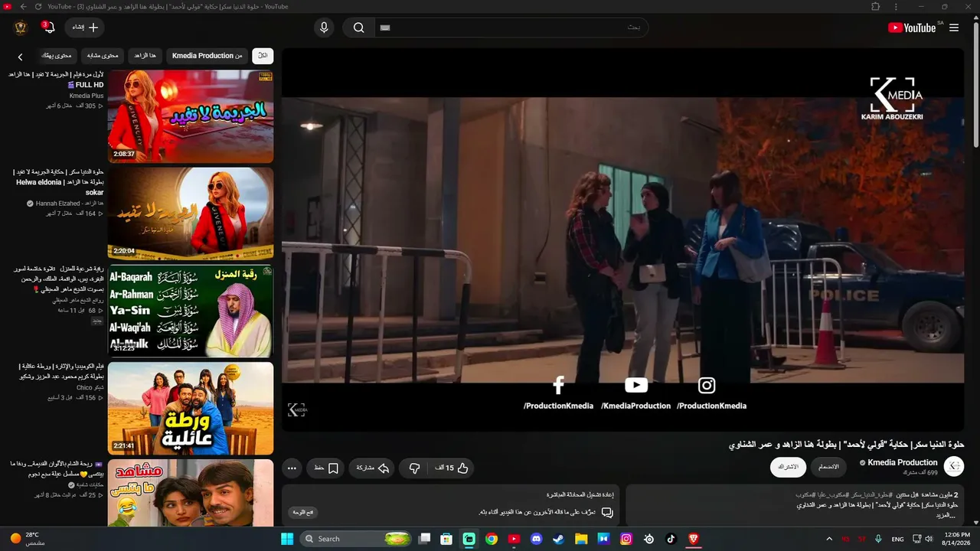Toggle the subscribe (الاشتراك) button
This screenshot has height=551, width=980.
point(788,467)
